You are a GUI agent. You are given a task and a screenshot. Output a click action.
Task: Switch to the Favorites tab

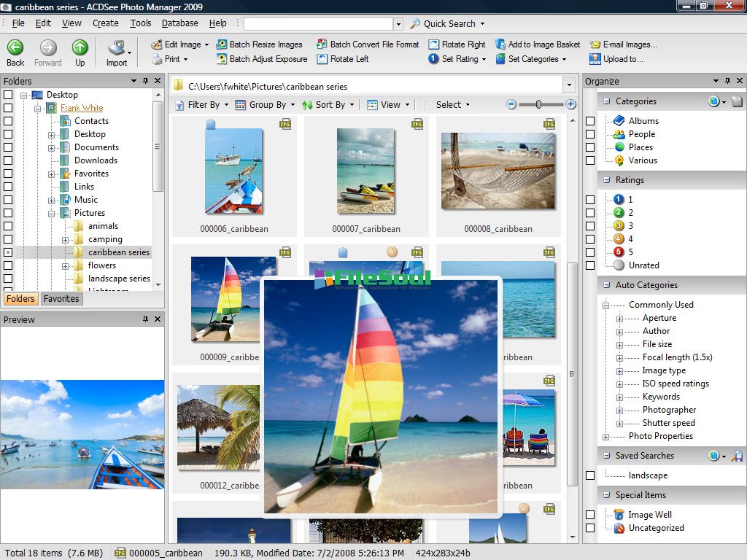click(x=61, y=299)
